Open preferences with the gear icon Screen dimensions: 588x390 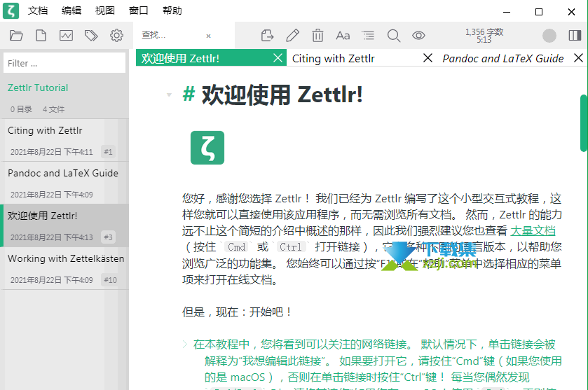pyautogui.click(x=116, y=36)
